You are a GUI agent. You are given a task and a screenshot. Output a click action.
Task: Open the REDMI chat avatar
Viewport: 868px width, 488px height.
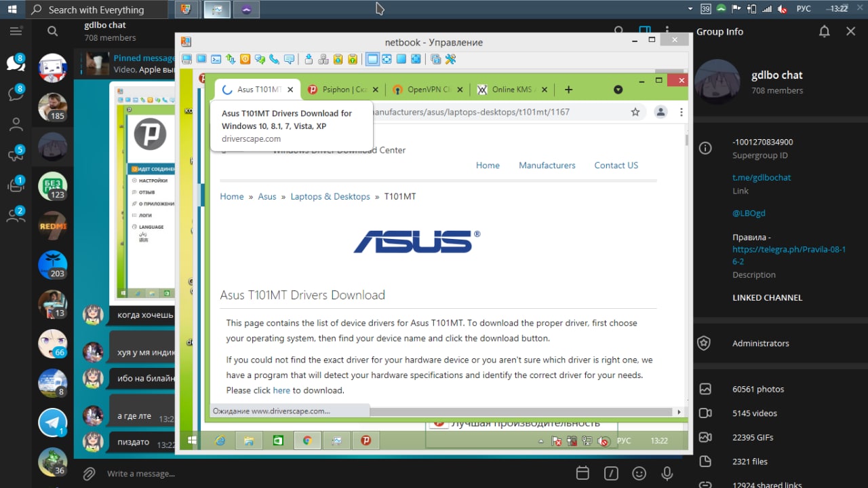click(52, 225)
